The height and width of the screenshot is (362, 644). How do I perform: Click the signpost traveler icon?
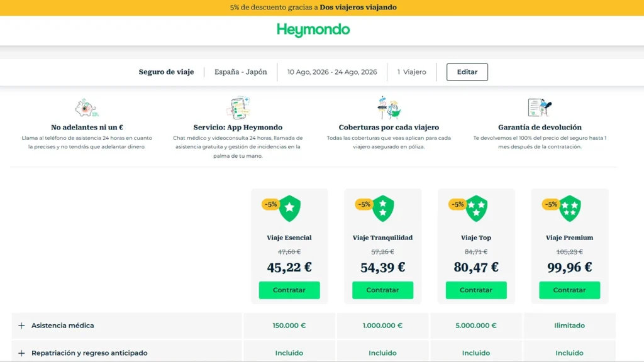(389, 107)
